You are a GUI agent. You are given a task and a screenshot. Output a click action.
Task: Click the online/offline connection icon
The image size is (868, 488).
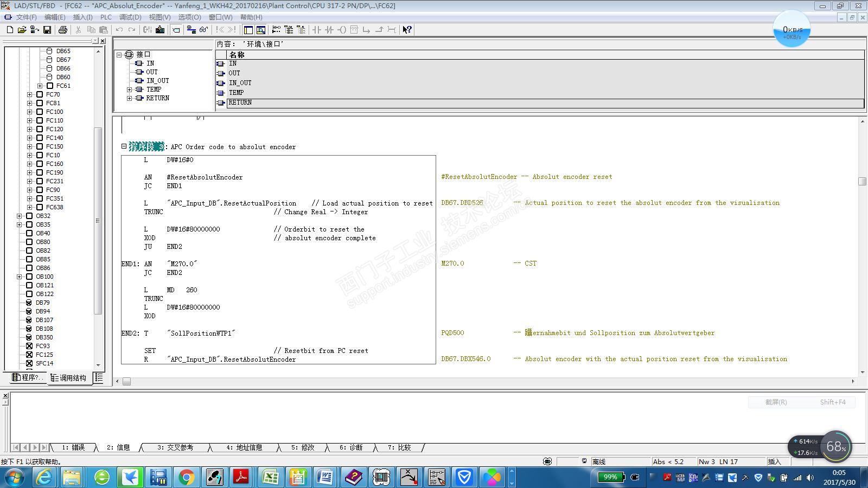pos(191,30)
